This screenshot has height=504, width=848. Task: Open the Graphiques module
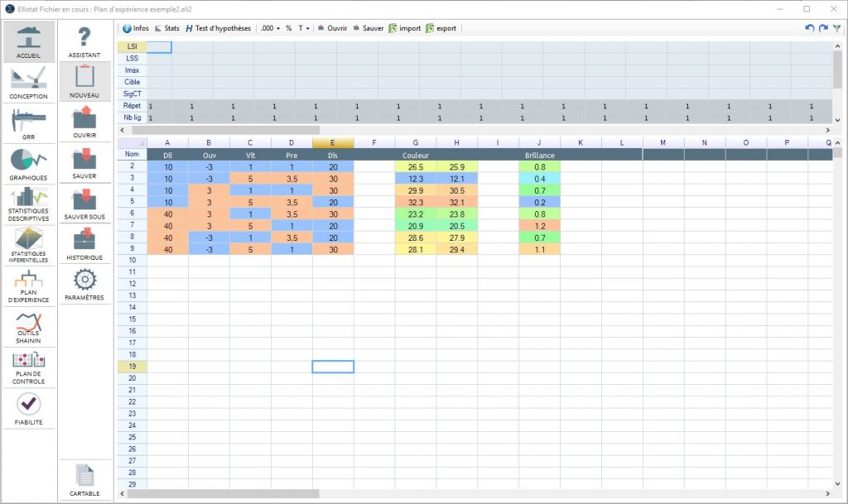coord(29,164)
